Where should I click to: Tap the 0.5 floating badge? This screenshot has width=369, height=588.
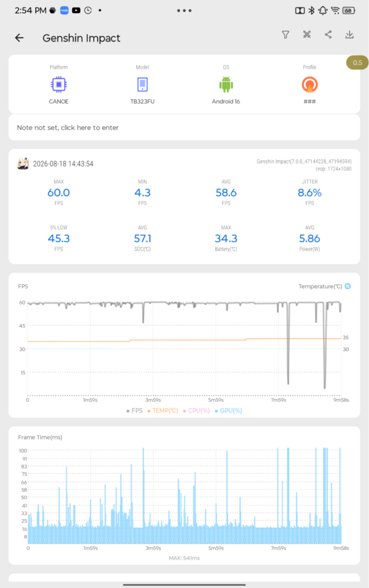[357, 62]
